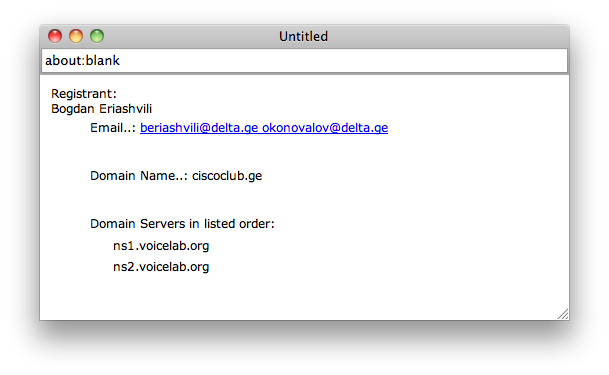Zoom the window with the green button
609x375 pixels.
[97, 36]
